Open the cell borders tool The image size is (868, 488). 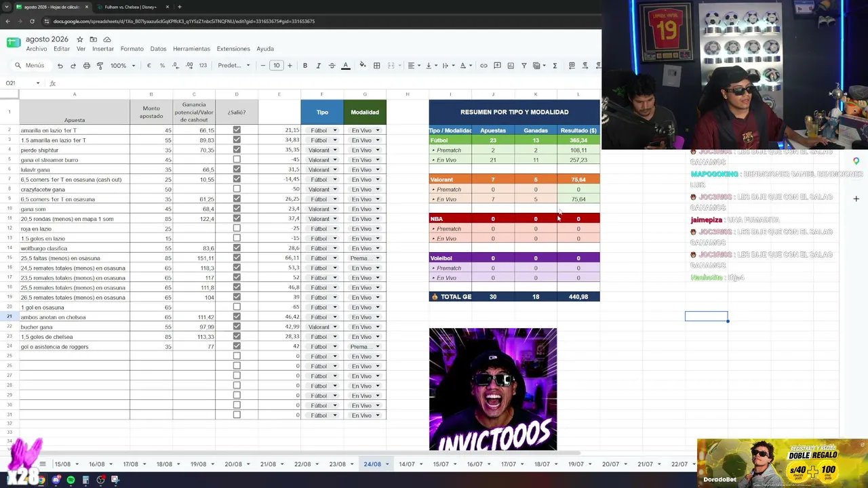[376, 66]
